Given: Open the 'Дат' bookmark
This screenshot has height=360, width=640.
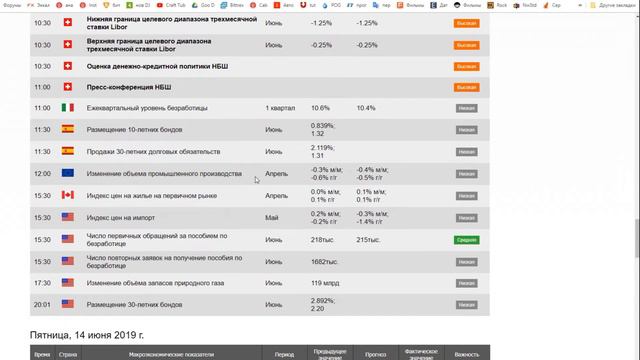Looking at the screenshot, I should point(439,5).
